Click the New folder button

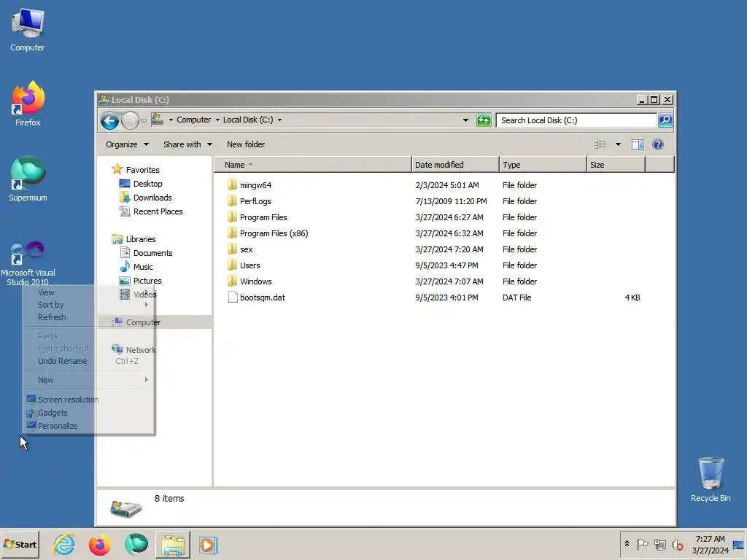246,144
